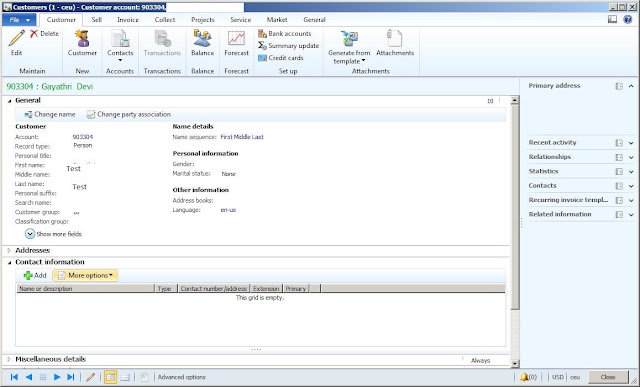Toggle edit mode pencil in status bar
Viewport: 640px width, 387px height.
click(91, 377)
